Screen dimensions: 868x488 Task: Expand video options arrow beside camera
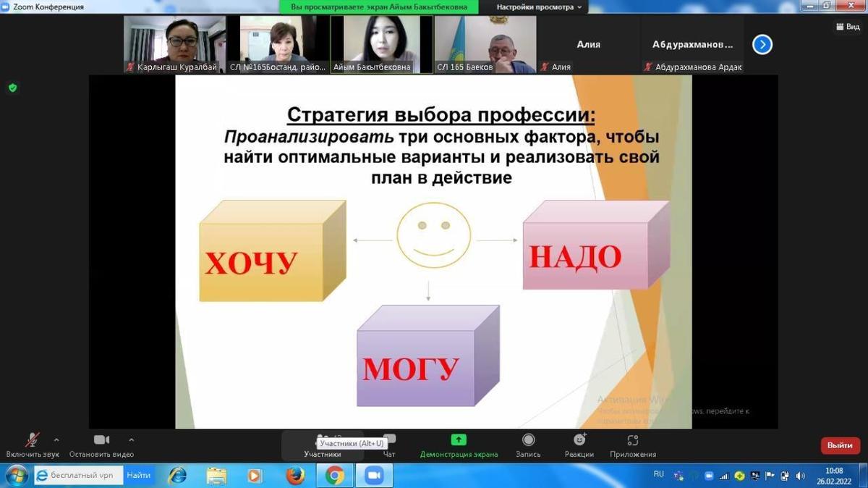click(x=131, y=439)
